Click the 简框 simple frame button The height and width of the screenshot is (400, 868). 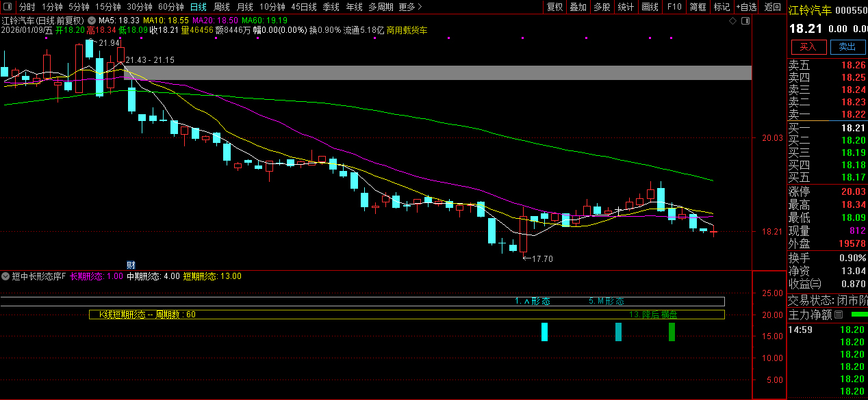pos(698,7)
